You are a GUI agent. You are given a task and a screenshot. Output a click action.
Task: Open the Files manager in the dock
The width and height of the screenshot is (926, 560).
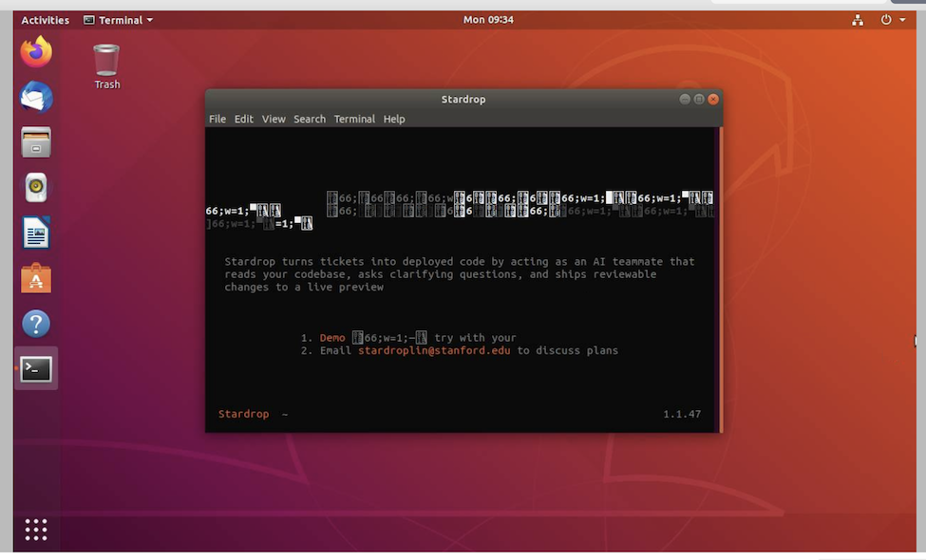36,142
